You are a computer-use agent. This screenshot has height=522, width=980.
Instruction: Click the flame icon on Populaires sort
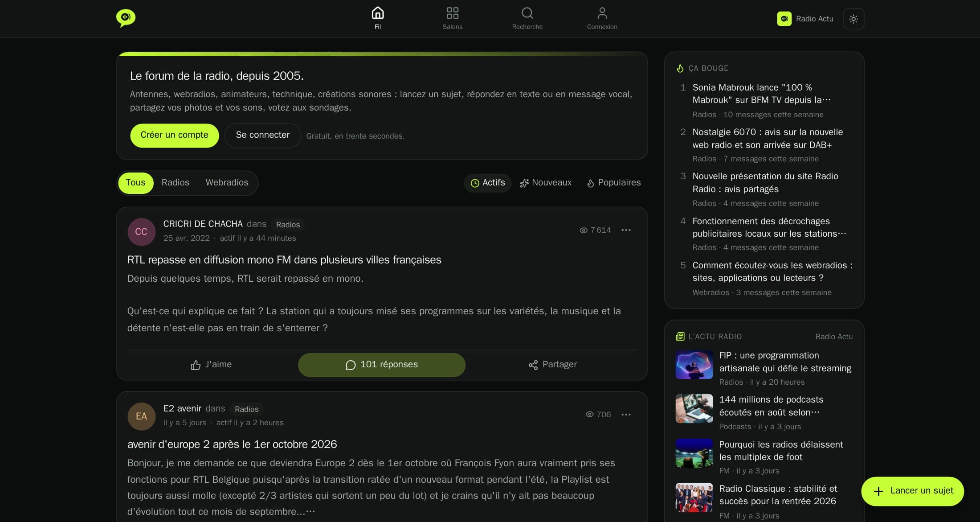591,183
